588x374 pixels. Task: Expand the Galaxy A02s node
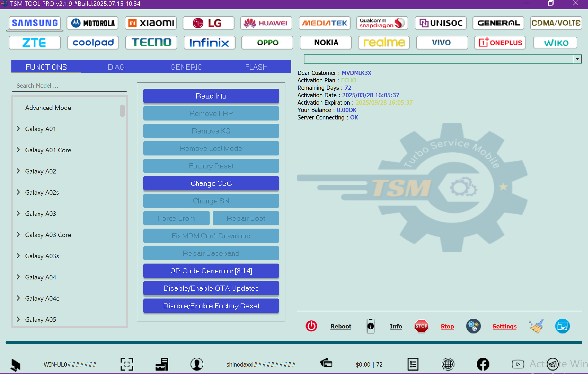pyautogui.click(x=18, y=192)
